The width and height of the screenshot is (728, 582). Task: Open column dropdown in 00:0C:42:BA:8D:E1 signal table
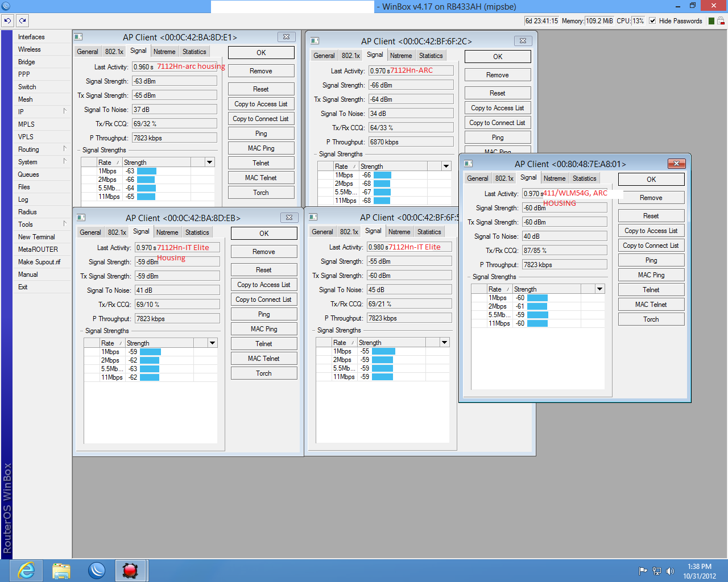pyautogui.click(x=210, y=163)
